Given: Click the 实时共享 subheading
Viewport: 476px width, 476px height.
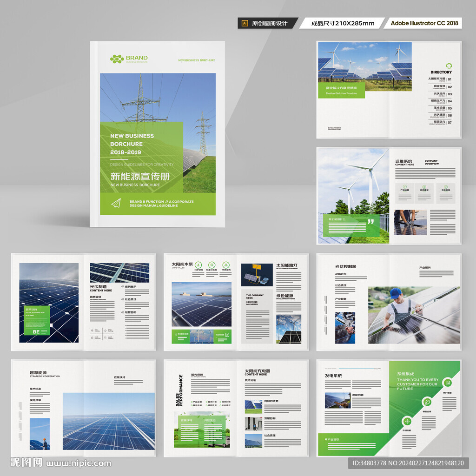Looking at the screenshot, I should (x=35, y=400).
